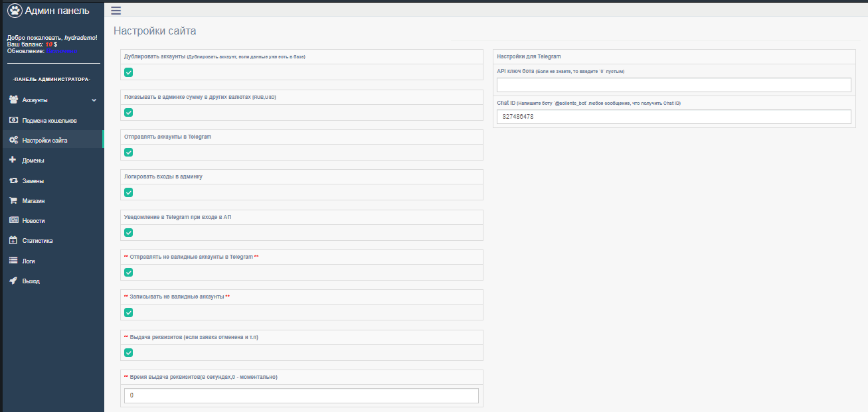
Task: Click the arrows icon beside Замены
Action: click(x=13, y=180)
